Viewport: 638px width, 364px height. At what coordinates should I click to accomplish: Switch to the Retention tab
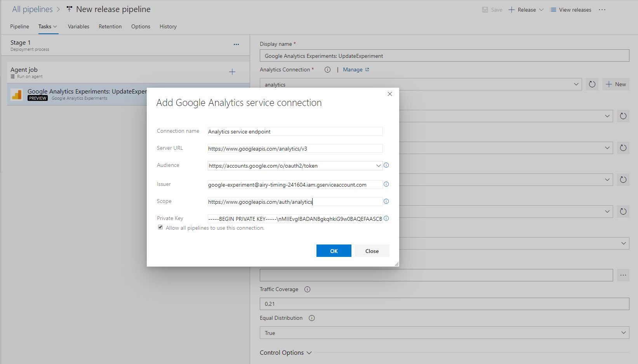110,26
